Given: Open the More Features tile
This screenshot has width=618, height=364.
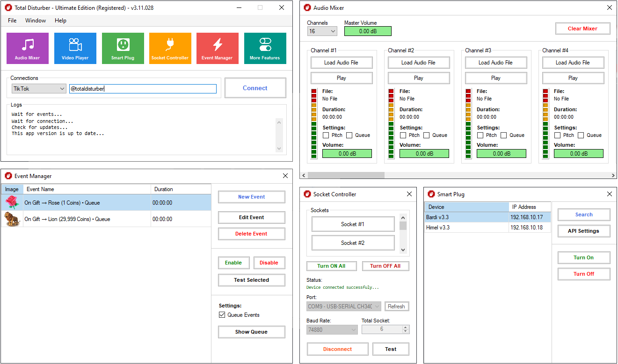Looking at the screenshot, I should pyautogui.click(x=265, y=48).
